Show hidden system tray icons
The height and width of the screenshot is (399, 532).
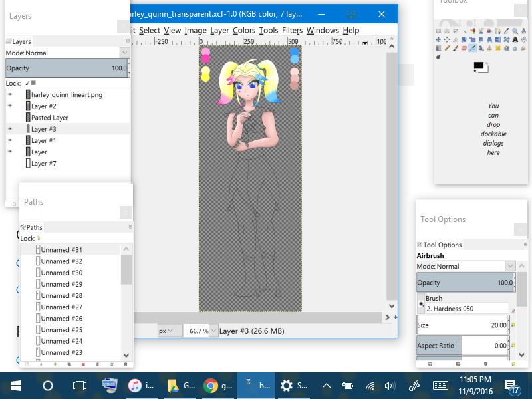(x=326, y=386)
